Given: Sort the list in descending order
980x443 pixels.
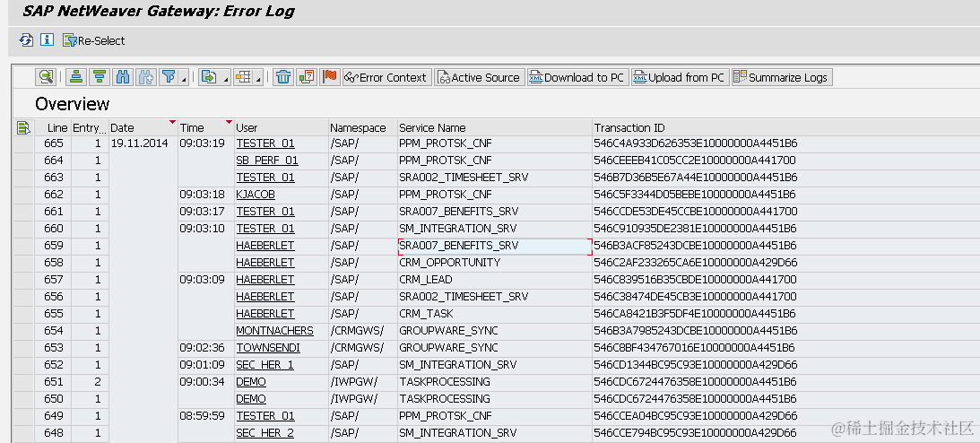Looking at the screenshot, I should 99,77.
